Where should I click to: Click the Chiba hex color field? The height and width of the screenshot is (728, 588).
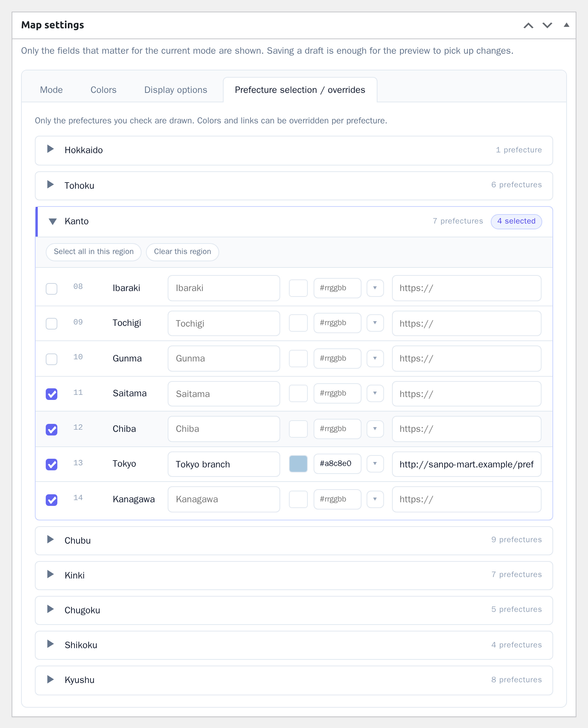(x=338, y=429)
